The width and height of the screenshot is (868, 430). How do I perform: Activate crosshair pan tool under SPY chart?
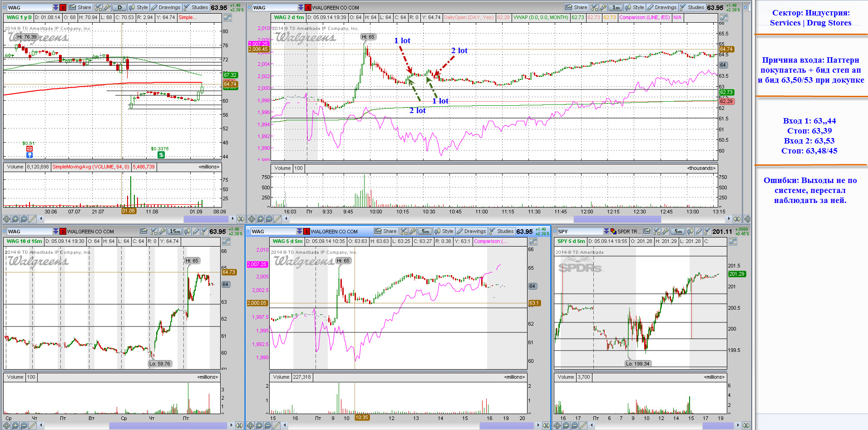pos(557,425)
